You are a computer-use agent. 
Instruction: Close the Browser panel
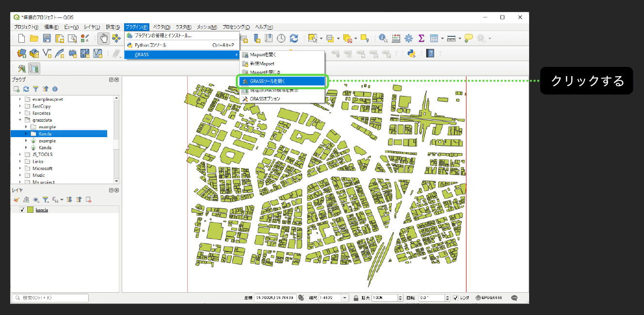pos(116,79)
